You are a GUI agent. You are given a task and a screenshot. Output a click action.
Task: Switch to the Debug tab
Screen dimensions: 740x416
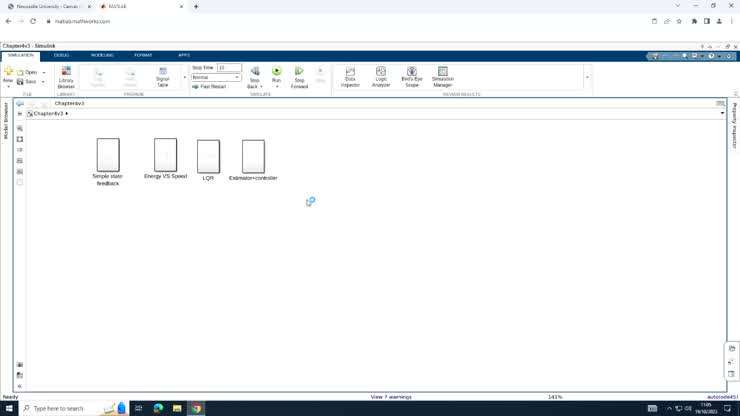[62, 55]
